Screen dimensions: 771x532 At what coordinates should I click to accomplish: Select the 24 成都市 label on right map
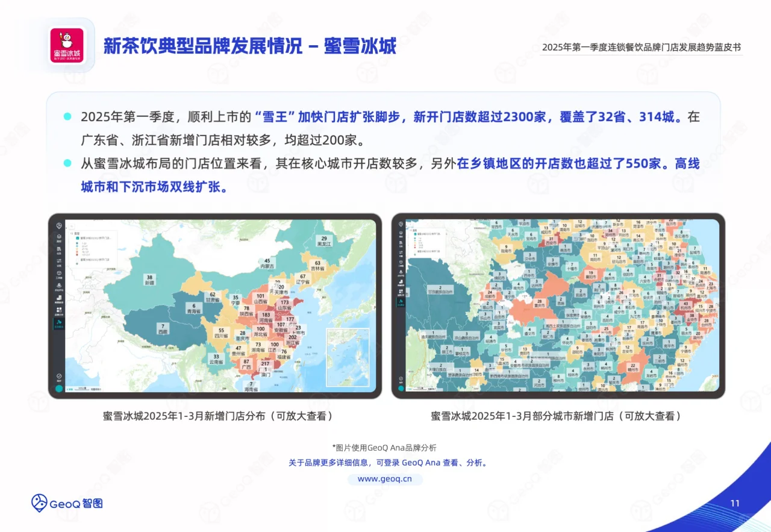(489, 293)
